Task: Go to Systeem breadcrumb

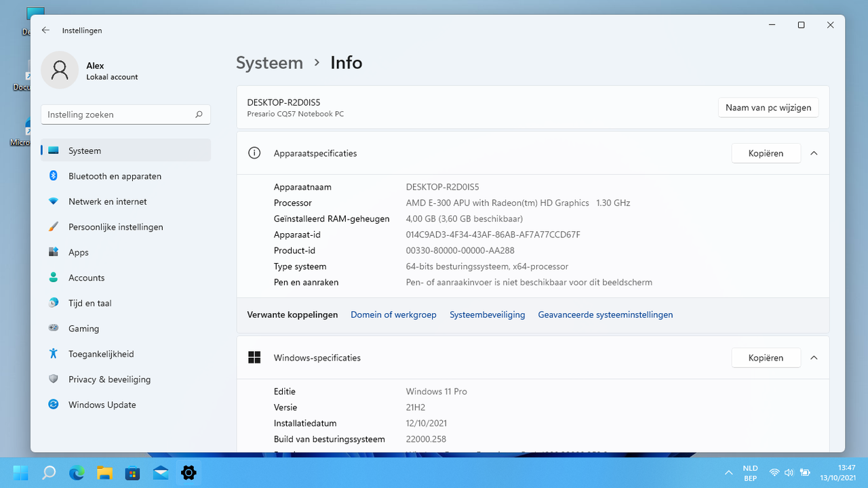Action: point(269,63)
